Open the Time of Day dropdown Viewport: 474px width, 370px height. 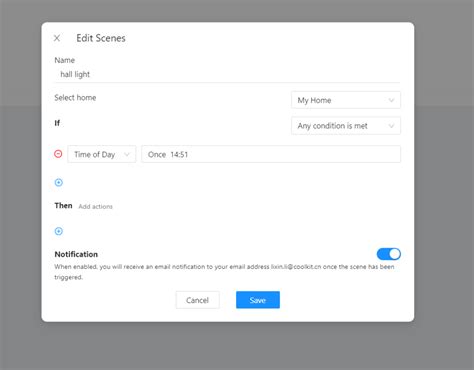click(102, 154)
